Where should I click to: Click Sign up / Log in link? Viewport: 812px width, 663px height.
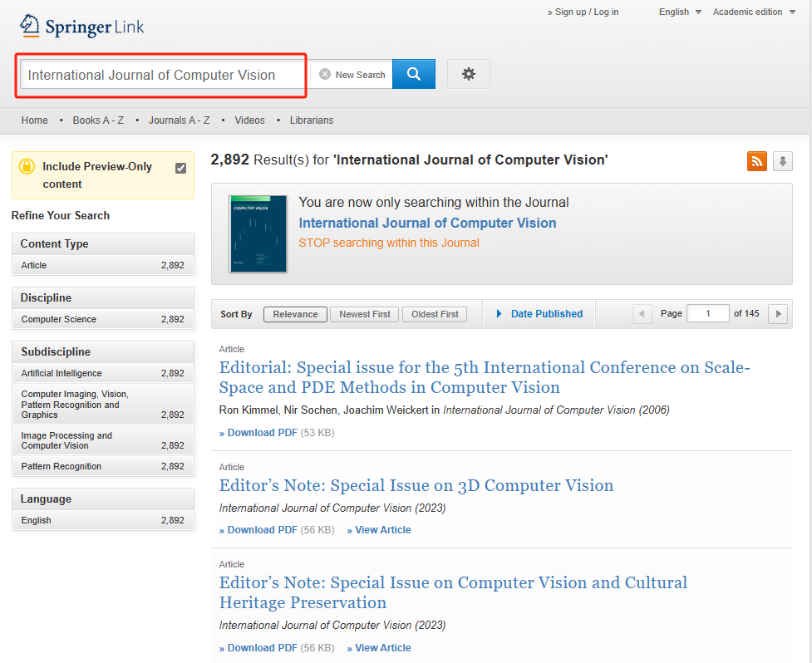[x=583, y=12]
